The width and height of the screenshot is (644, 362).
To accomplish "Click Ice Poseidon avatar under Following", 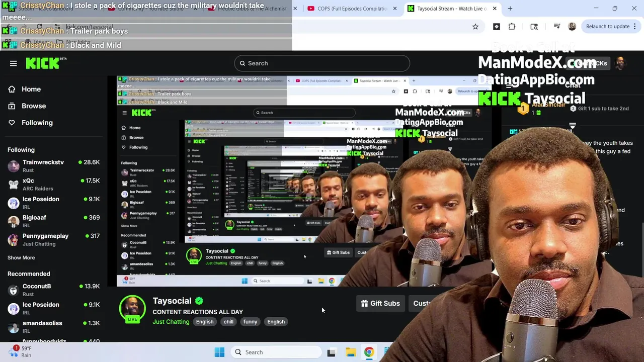I will (14, 203).
